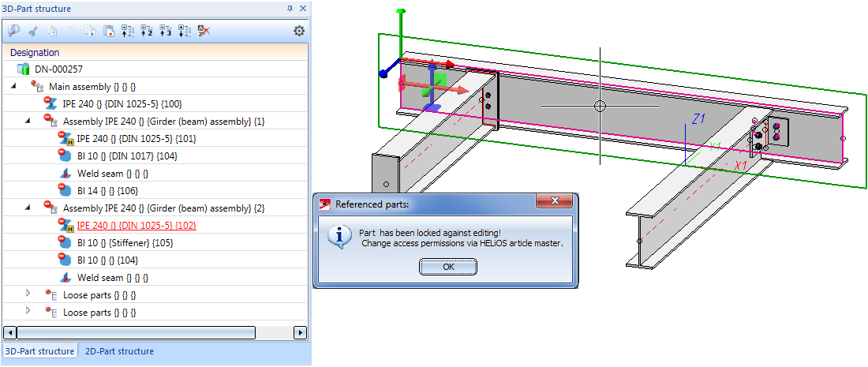Collapse tree to level 3 icon
868x367 pixels.
point(165,31)
